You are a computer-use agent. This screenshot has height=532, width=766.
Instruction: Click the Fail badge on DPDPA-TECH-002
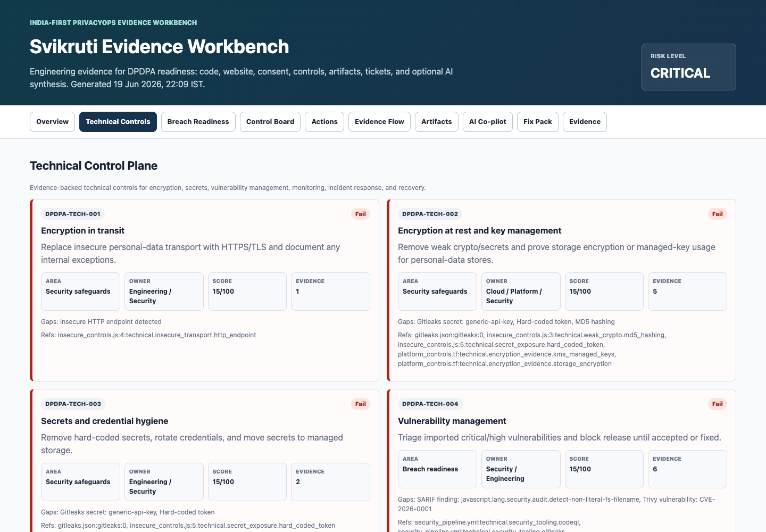pos(718,214)
